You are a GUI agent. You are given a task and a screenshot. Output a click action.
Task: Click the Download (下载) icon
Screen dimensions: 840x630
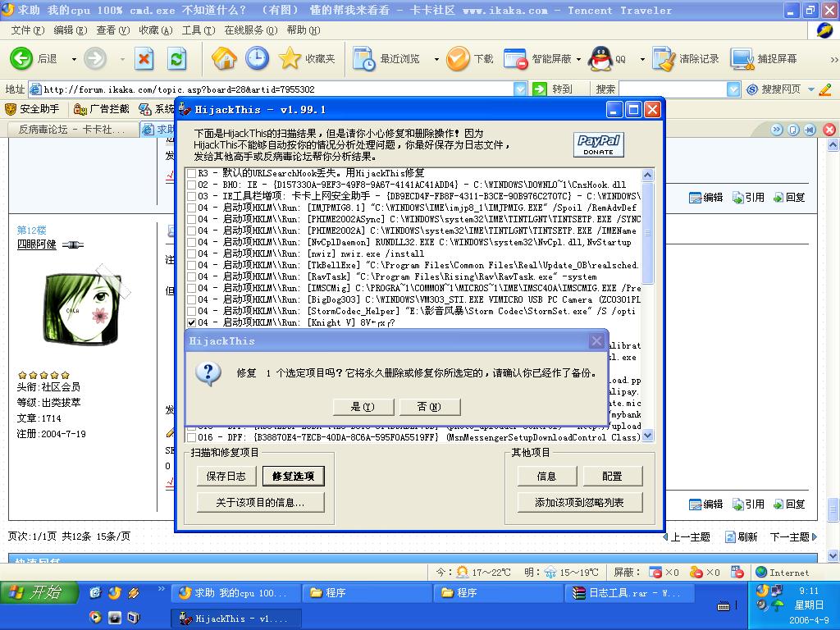(x=458, y=58)
